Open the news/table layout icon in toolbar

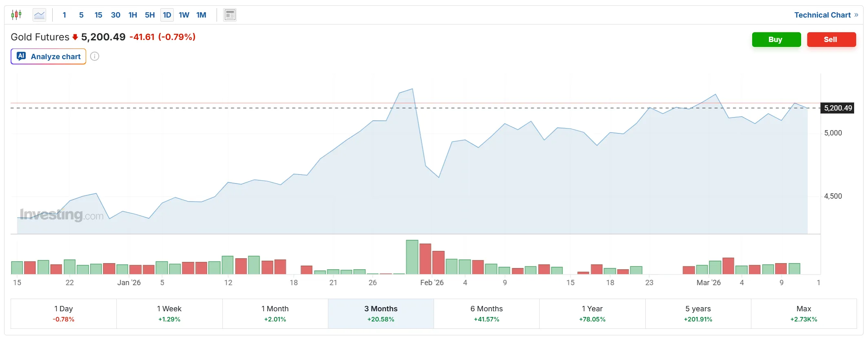(x=230, y=15)
